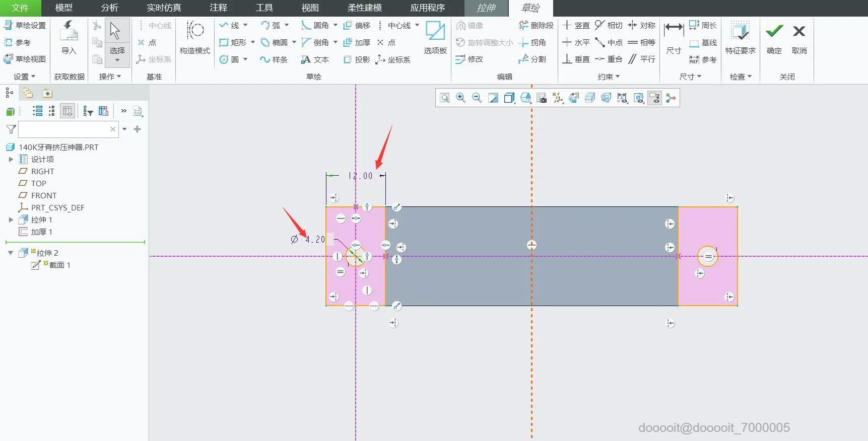Confirm the sketch with 确定

pyautogui.click(x=774, y=38)
